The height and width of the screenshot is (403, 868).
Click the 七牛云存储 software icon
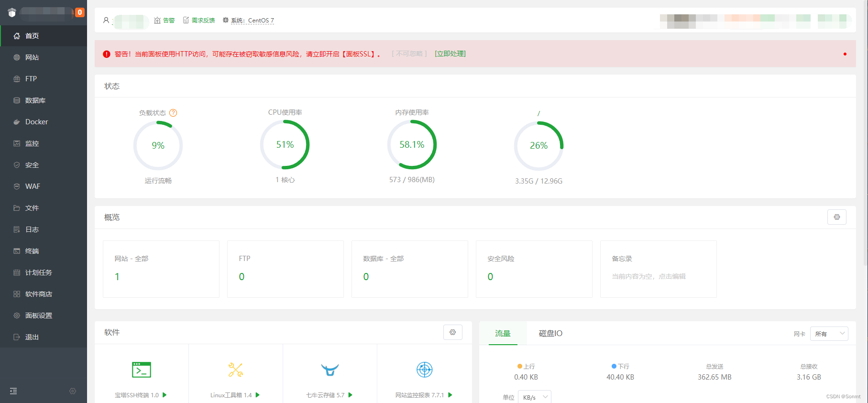point(330,370)
